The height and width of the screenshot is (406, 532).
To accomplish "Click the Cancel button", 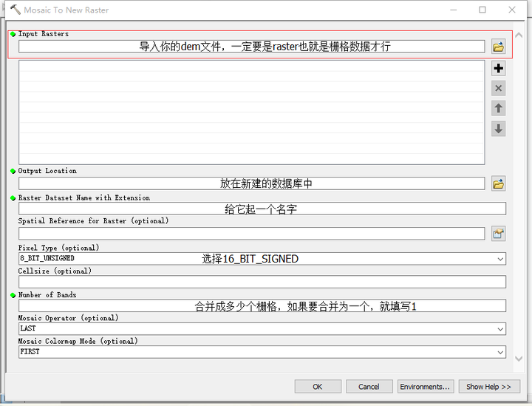I will pos(369,386).
